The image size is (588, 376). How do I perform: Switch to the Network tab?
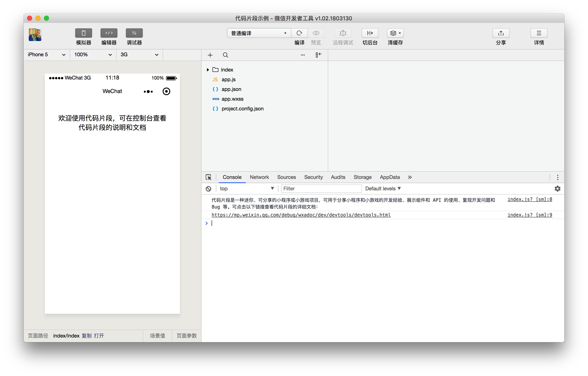tap(259, 177)
